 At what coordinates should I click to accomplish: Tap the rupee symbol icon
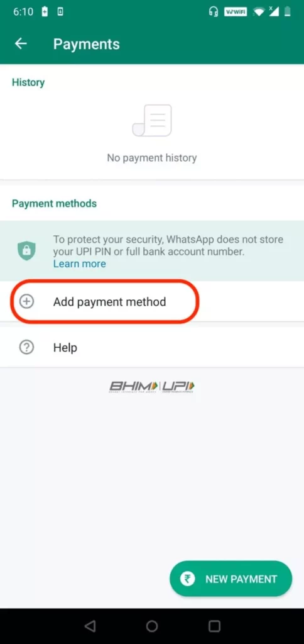[187, 579]
